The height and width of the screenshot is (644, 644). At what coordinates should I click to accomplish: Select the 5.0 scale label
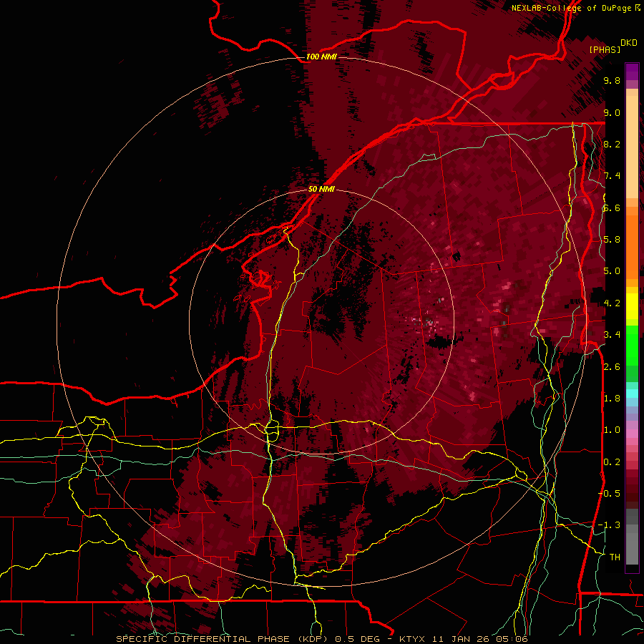612,271
